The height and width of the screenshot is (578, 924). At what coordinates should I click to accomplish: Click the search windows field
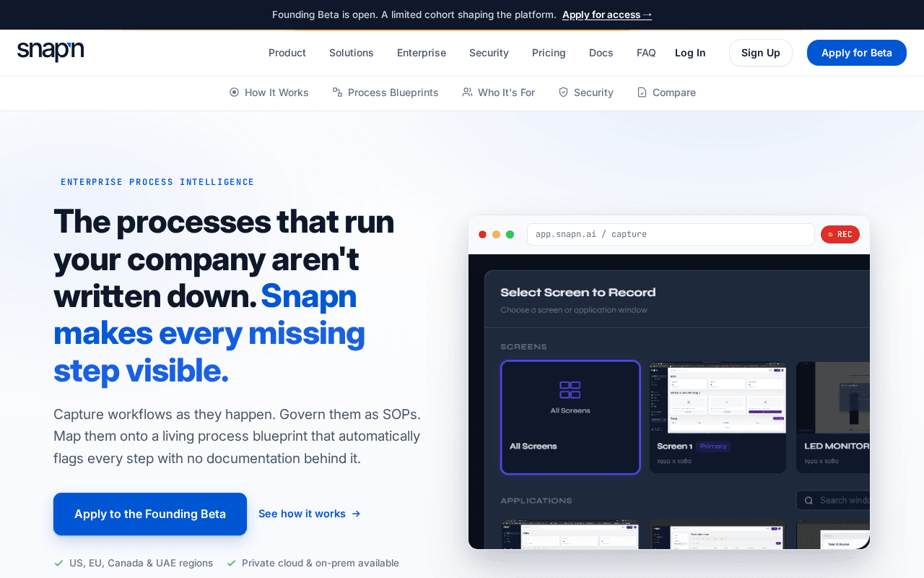pos(833,500)
